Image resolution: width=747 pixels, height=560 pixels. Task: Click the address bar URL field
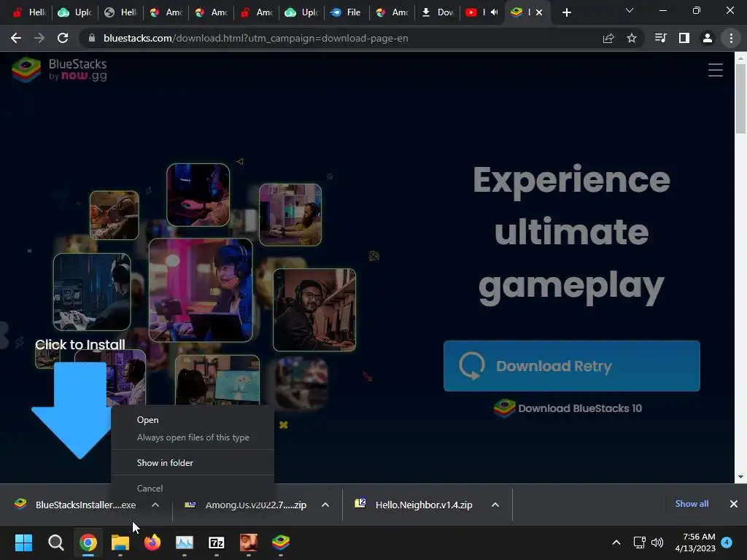tap(343, 38)
